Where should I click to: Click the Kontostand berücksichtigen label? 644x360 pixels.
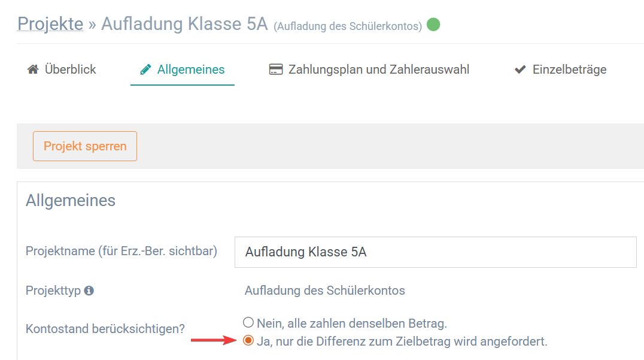pyautogui.click(x=105, y=329)
